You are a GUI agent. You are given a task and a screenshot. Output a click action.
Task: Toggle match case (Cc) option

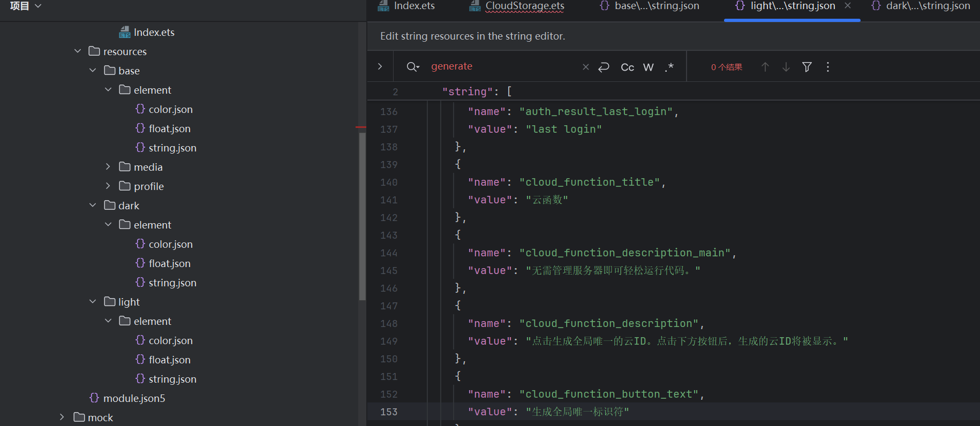click(627, 67)
